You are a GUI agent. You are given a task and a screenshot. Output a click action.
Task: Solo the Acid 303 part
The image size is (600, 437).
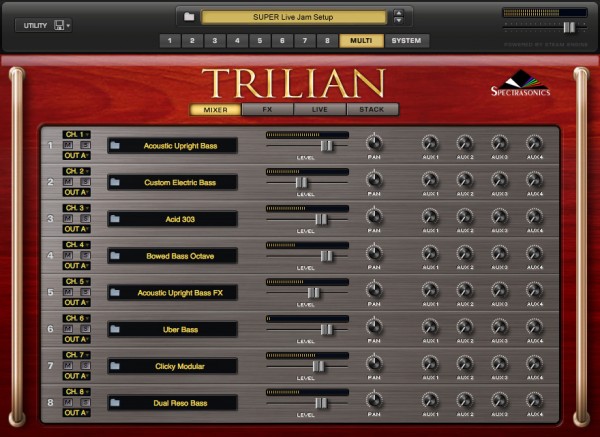pyautogui.click(x=85, y=218)
